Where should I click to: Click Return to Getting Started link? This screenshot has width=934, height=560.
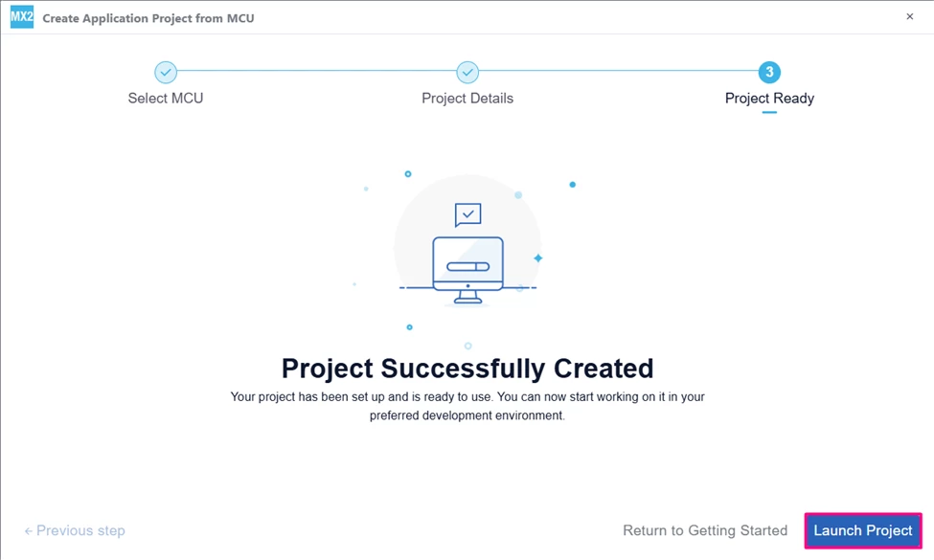[705, 530]
